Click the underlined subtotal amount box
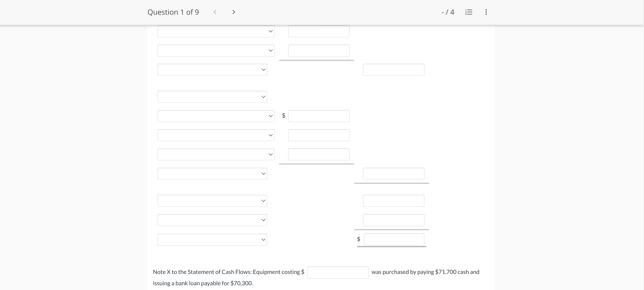Image resolution: width=644 pixels, height=290 pixels. 392,174
